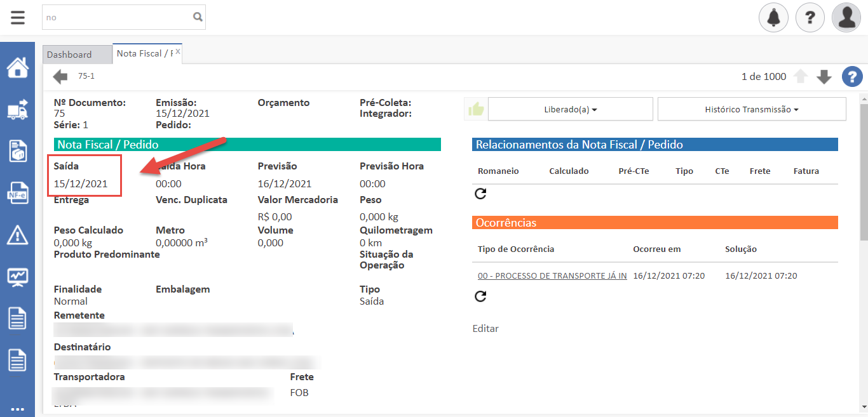Open occurrence 00 - Processo de Transporte link

tap(552, 276)
